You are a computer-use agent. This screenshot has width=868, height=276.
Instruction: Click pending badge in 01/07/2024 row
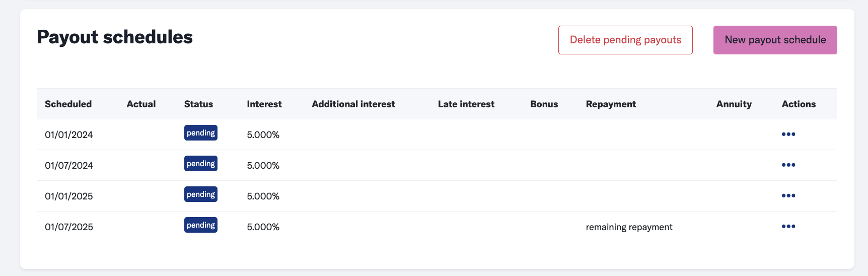pos(201,164)
